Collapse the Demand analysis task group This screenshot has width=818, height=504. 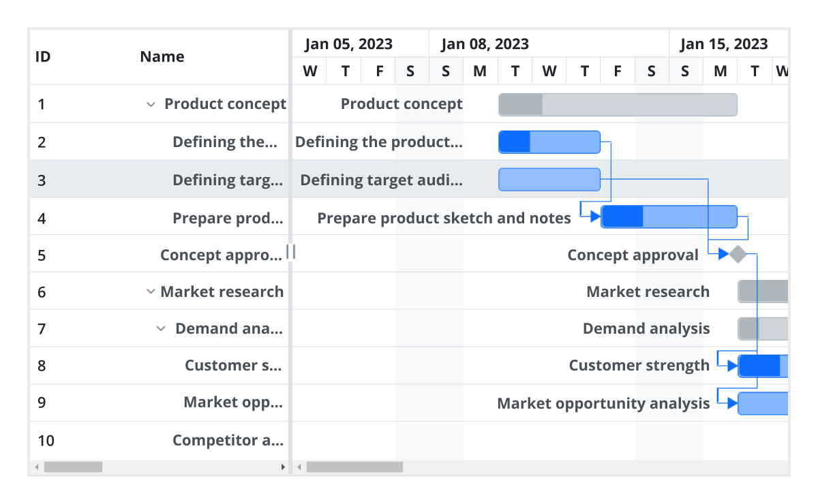[161, 328]
